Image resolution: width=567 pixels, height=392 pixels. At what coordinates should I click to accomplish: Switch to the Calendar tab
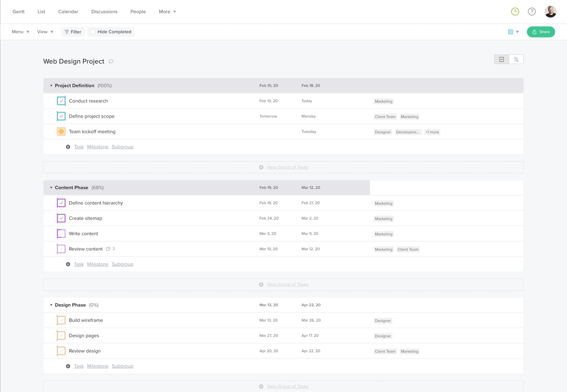68,12
